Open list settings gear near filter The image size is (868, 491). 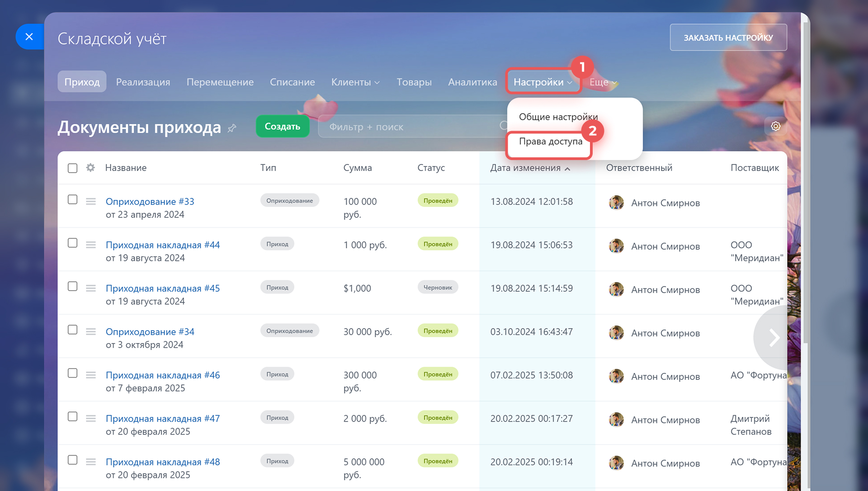click(775, 127)
